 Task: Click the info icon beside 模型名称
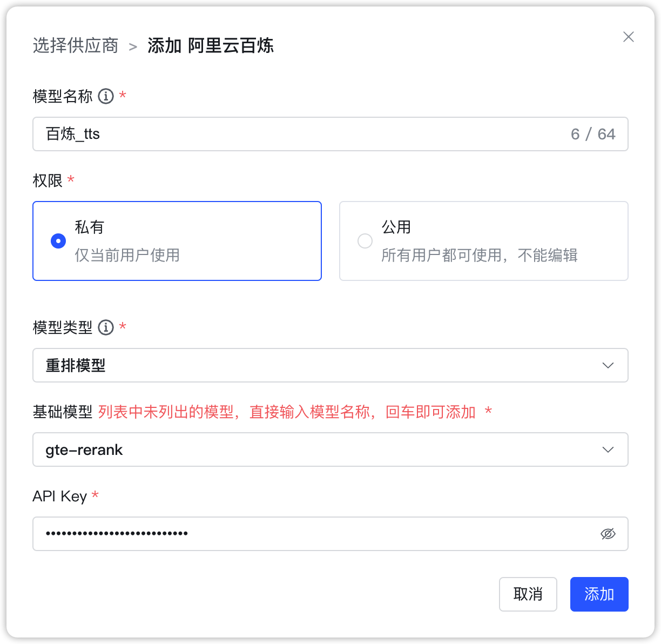point(105,97)
